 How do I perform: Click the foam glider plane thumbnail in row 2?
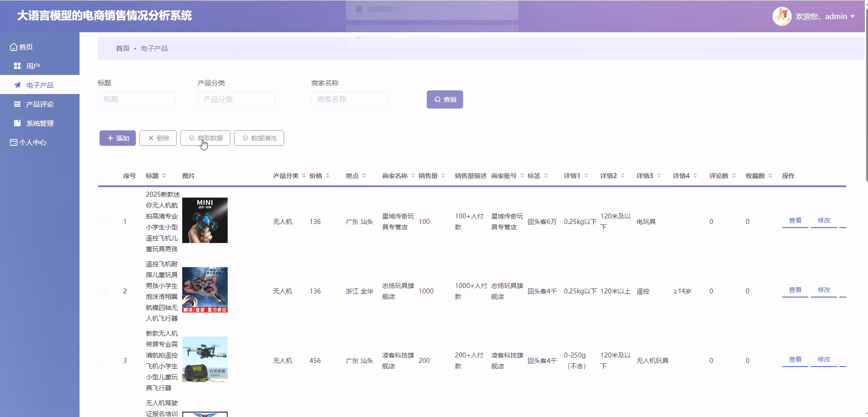205,290
